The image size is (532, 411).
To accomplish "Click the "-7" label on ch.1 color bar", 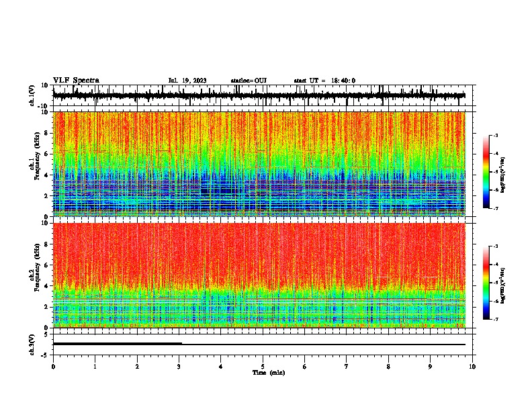I will point(496,208).
